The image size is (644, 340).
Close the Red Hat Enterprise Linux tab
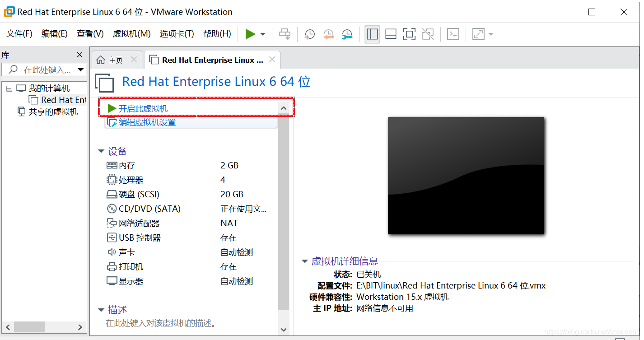pos(272,60)
